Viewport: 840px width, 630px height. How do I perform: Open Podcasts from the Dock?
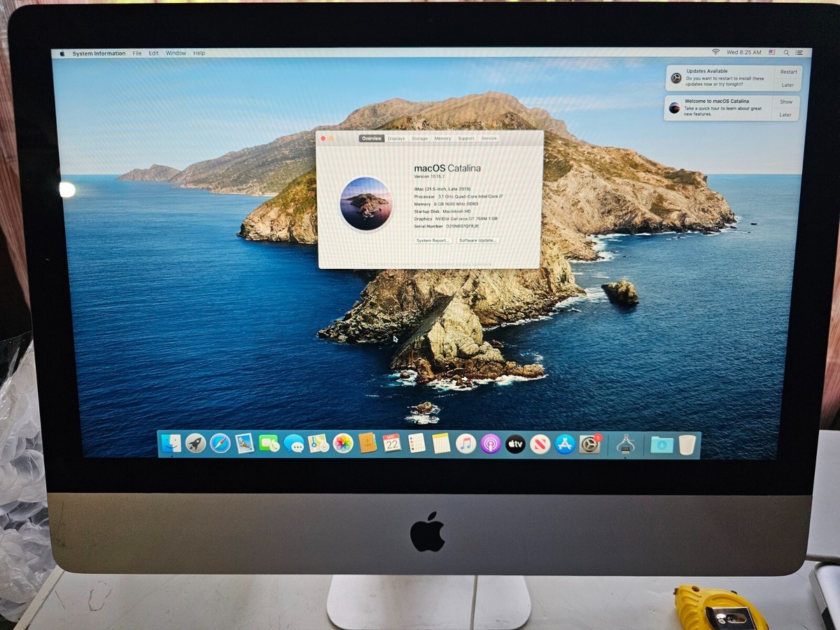point(491,444)
